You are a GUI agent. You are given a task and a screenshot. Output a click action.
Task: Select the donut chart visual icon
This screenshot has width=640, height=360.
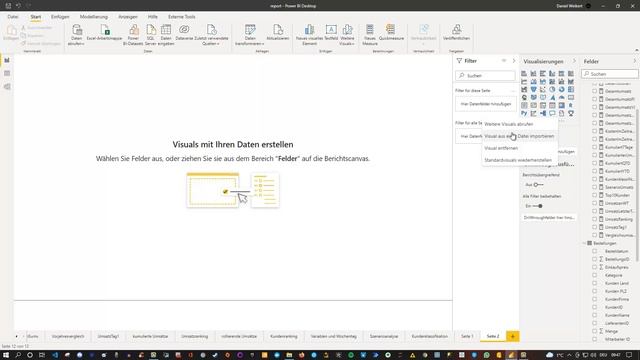coord(562,89)
